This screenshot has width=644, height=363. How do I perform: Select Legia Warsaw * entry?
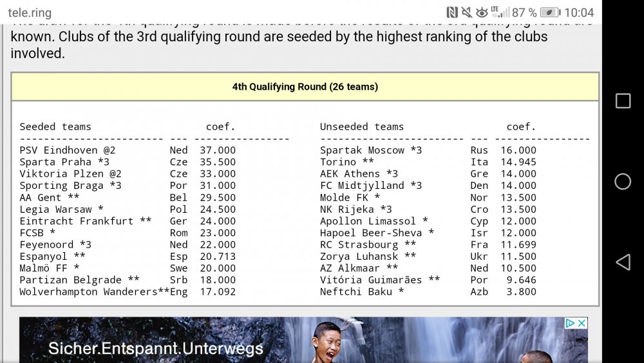click(62, 210)
